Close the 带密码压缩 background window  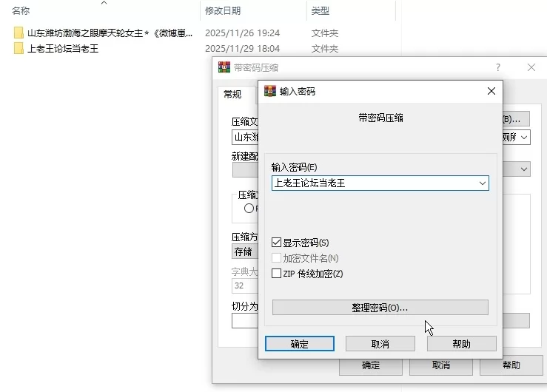[531, 67]
